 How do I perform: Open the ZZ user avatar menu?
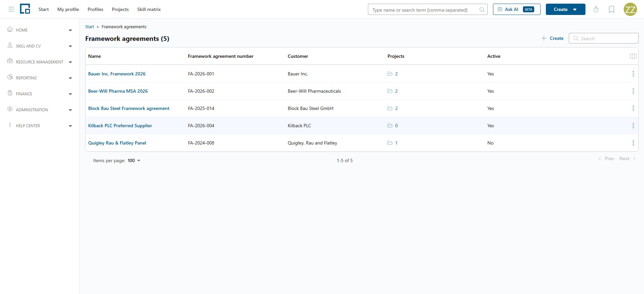click(630, 9)
